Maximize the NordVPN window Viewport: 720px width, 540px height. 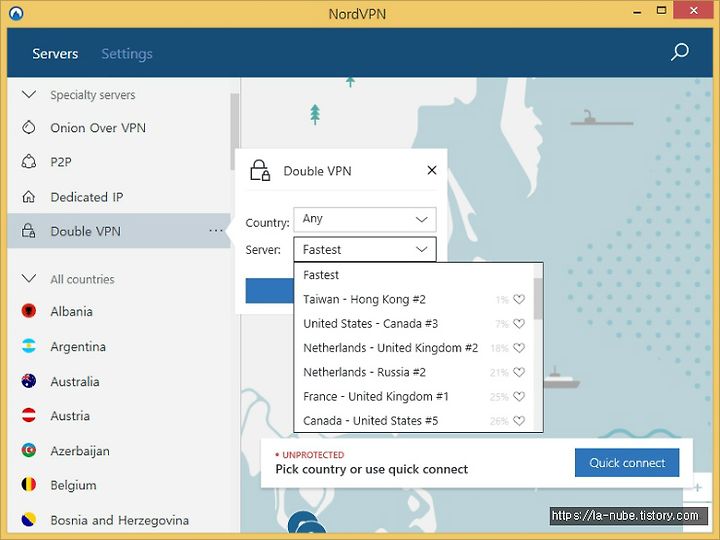pos(661,11)
